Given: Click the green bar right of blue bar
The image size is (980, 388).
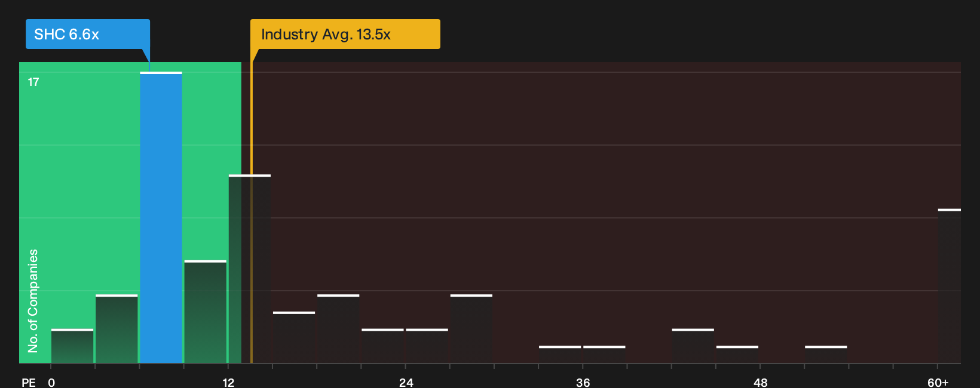Looking at the screenshot, I should tap(206, 312).
